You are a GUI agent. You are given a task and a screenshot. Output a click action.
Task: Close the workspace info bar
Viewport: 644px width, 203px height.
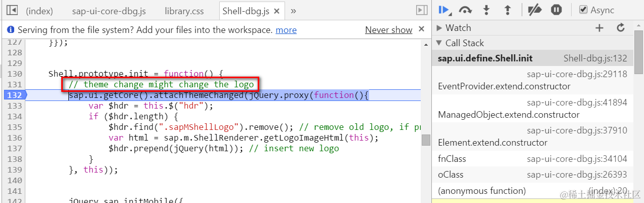click(422, 30)
